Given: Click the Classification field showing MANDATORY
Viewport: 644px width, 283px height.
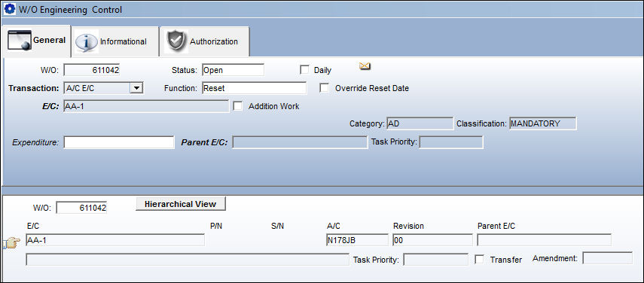Looking at the screenshot, I should (543, 123).
